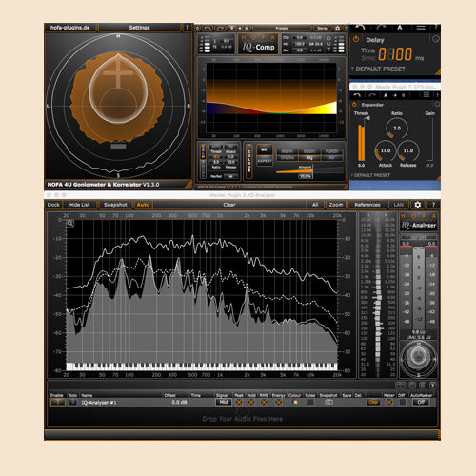
Task: Toggle Diff checkbox for IQ-Analyser #1
Action: pos(402,402)
